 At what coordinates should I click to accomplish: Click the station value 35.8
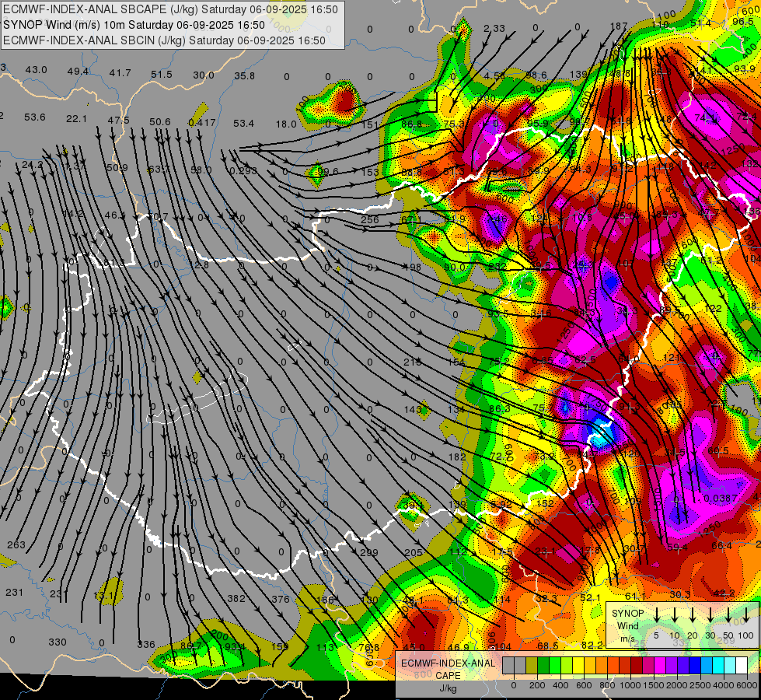(245, 75)
